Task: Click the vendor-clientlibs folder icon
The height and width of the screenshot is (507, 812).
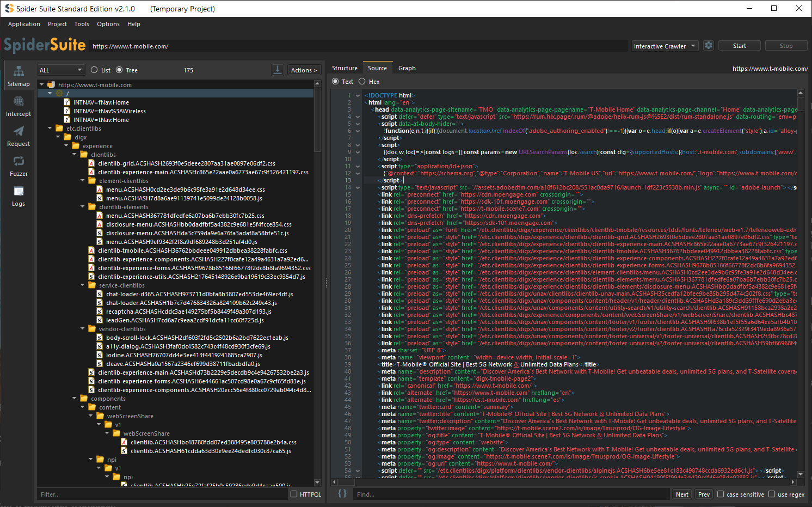Action: 92,329
